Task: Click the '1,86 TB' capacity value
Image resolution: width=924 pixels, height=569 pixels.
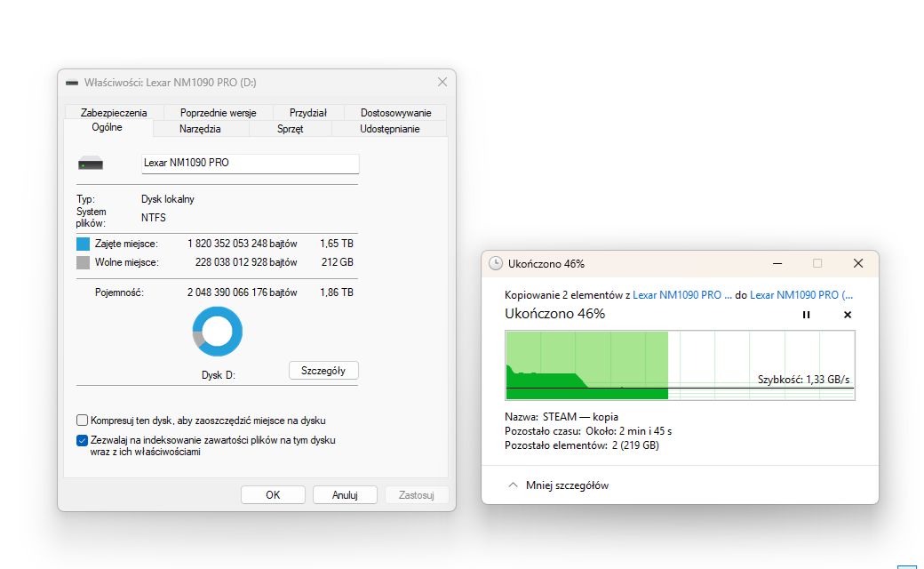Action: click(x=337, y=293)
